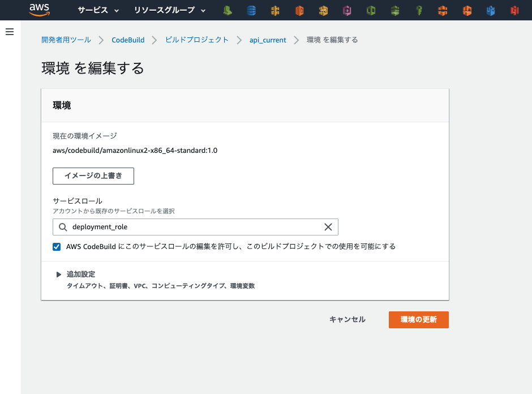This screenshot has height=394, width=532.
Task: Click the blue castle-shaped service shortcut
Action: [490, 10]
